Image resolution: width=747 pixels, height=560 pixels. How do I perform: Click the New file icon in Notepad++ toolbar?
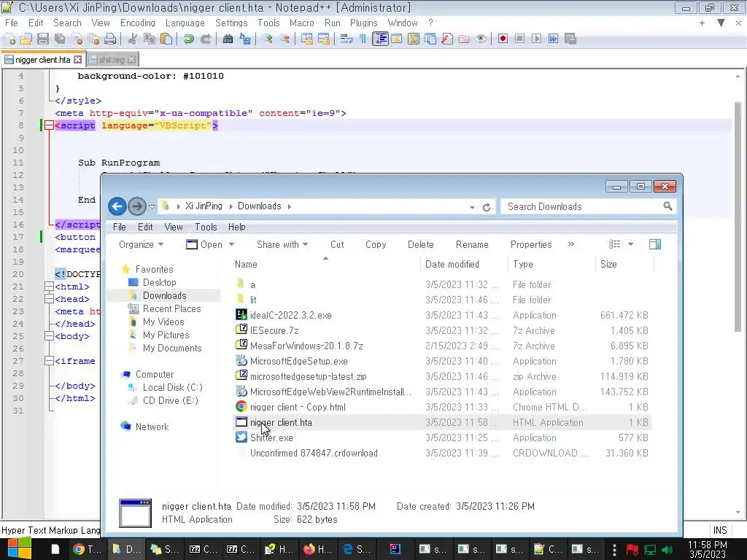pyautogui.click(x=9, y=39)
